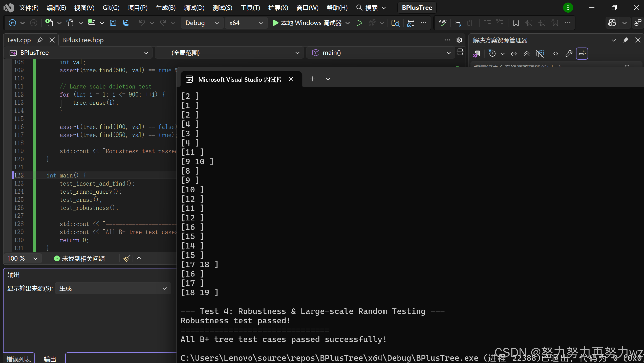The image size is (644, 363).
Task: Start without debugging using green outline arrow
Action: click(359, 23)
